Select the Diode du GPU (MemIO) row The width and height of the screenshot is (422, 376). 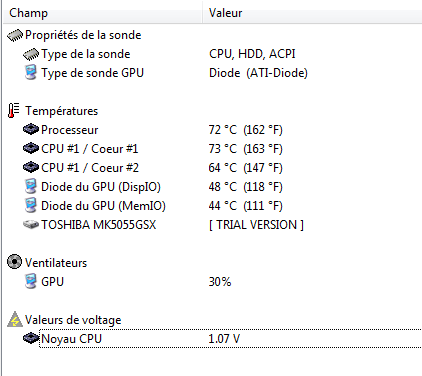pos(212,206)
